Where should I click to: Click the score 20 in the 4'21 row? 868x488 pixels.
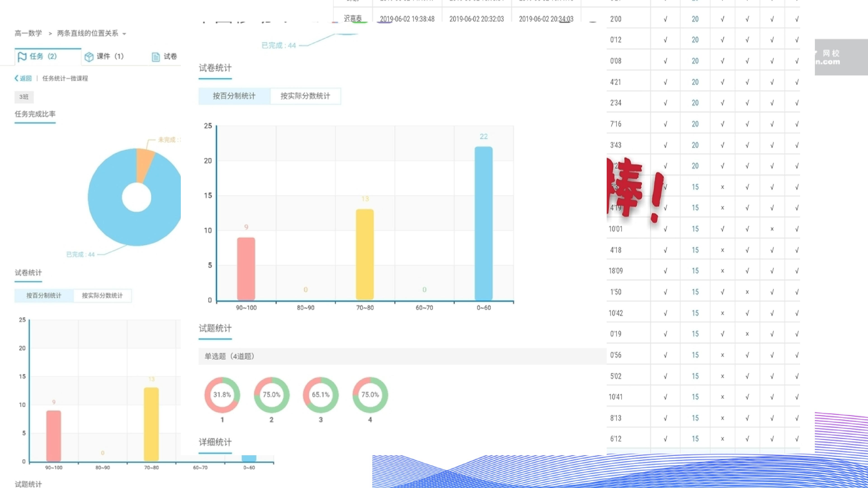pos(695,82)
